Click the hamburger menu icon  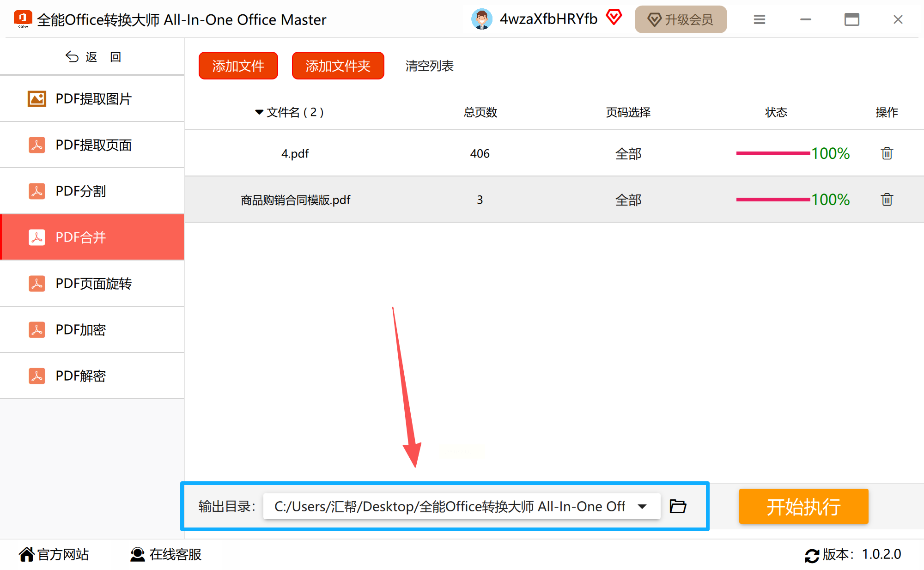(760, 19)
